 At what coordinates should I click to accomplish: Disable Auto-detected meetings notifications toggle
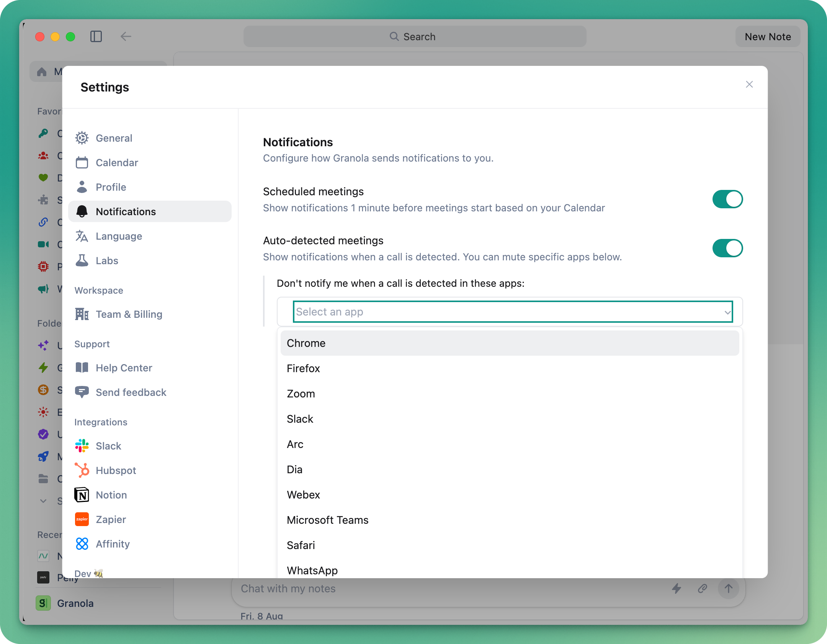click(x=727, y=248)
